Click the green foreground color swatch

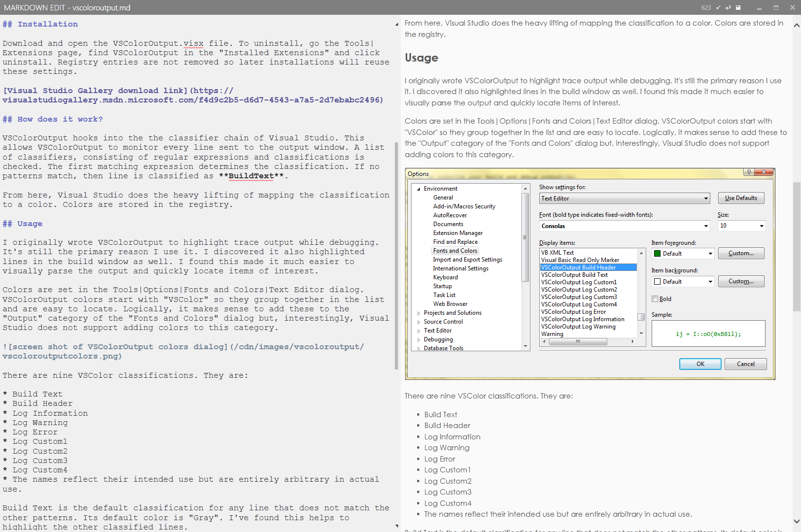point(657,254)
